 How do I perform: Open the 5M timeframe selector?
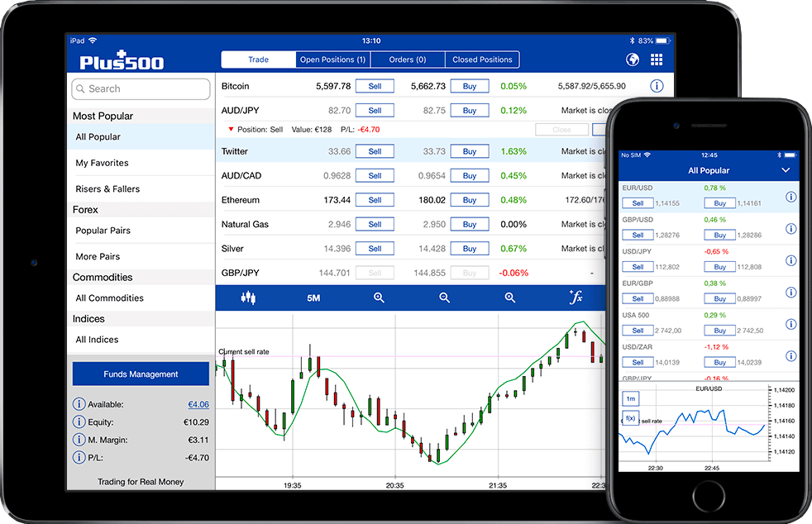313,298
